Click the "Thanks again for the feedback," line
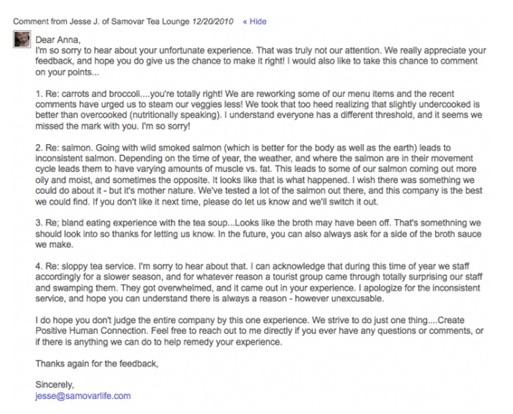 97,364
